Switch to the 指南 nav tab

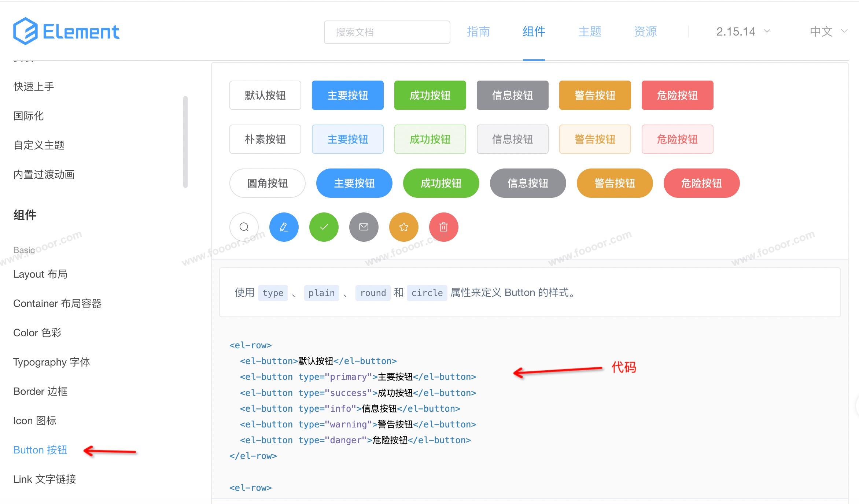click(478, 31)
